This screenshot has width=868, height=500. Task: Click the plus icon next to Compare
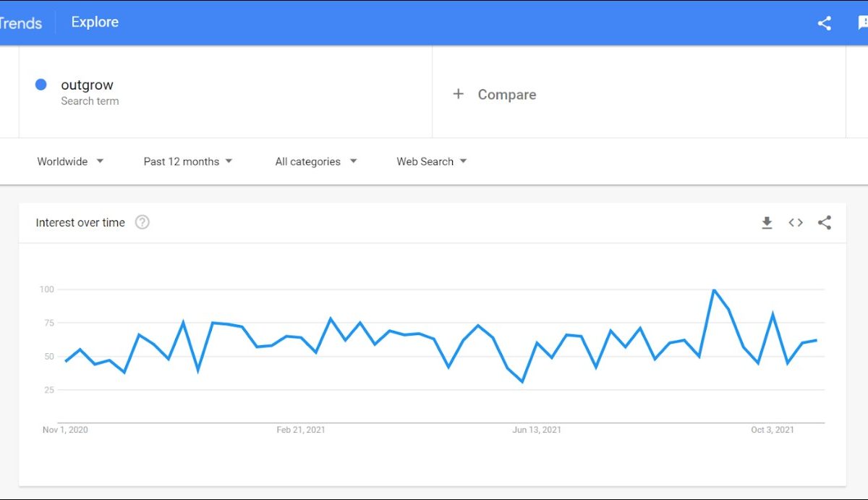[x=458, y=94]
